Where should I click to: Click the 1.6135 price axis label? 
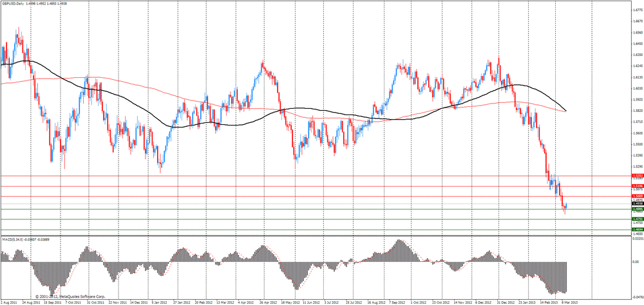tap(638, 77)
